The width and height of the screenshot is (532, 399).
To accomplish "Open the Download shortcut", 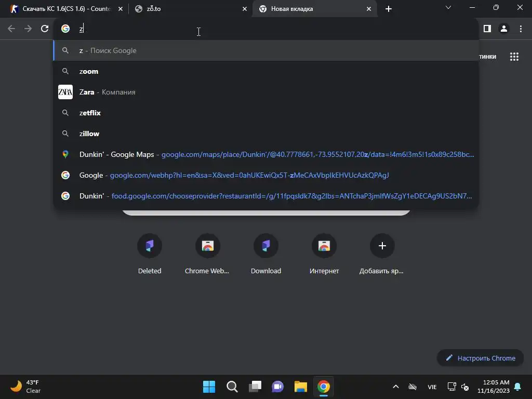I will click(265, 254).
